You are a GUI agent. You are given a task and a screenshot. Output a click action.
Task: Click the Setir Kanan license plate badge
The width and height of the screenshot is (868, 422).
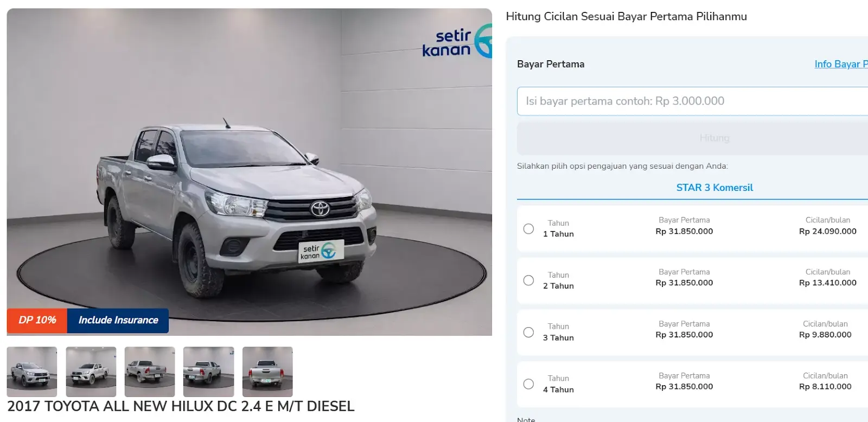point(322,251)
